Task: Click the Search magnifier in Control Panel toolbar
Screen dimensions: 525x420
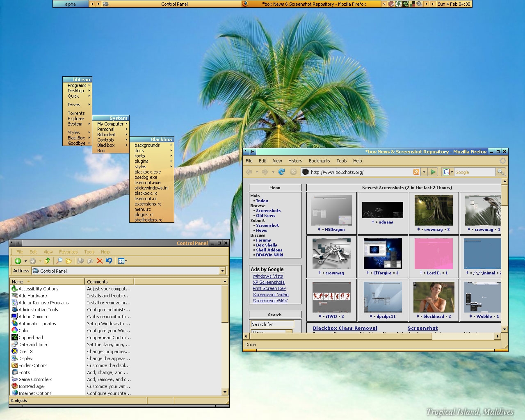Action: (59, 261)
